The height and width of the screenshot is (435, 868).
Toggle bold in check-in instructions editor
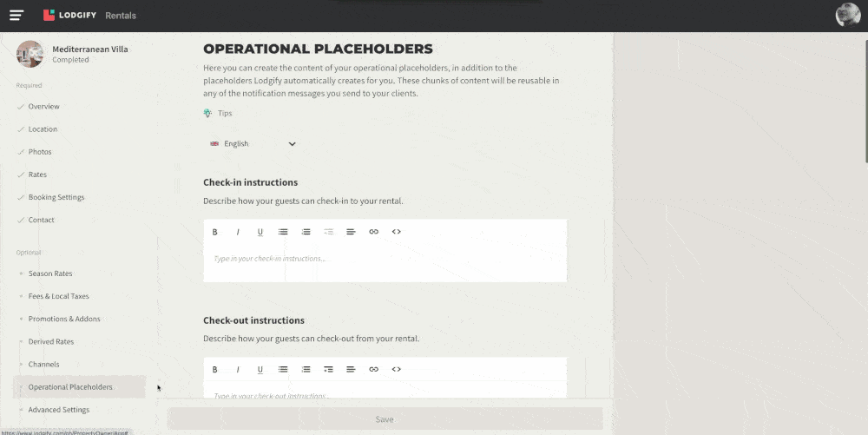pos(214,232)
